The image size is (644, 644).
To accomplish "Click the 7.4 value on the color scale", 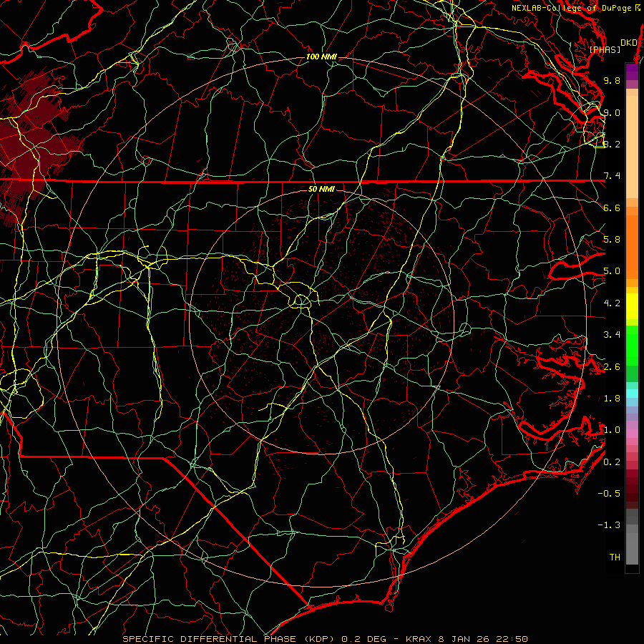I will tap(612, 176).
